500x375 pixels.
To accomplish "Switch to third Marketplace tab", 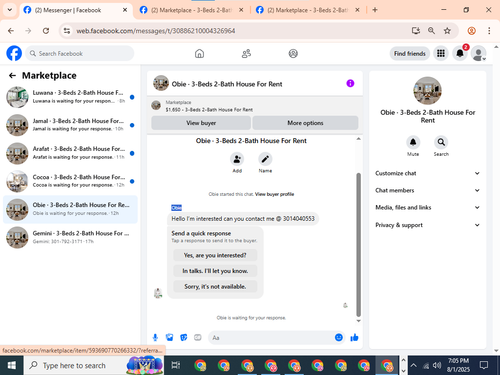I will [x=307, y=10].
